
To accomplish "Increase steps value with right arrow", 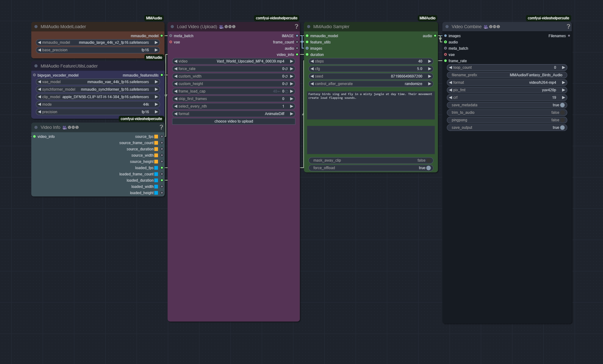I will (430, 61).
